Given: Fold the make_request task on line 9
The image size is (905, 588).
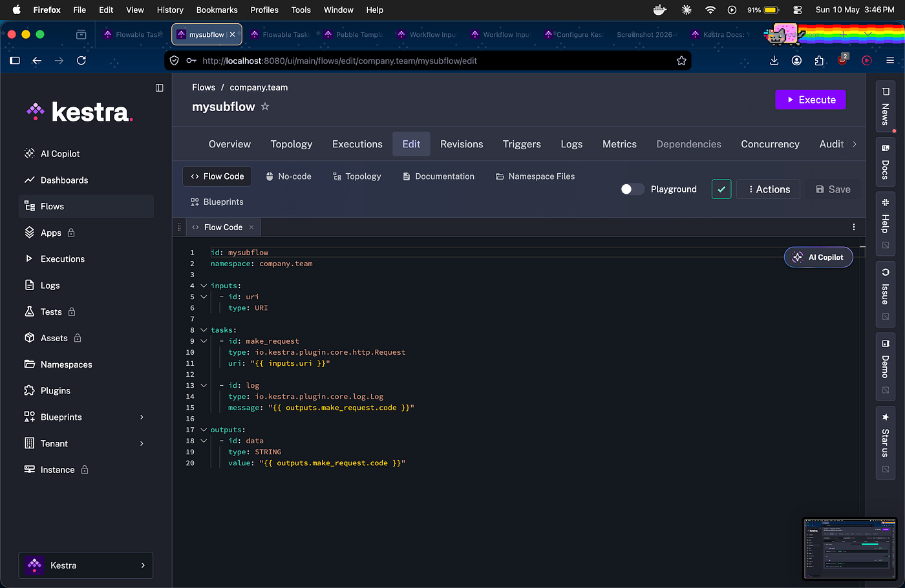Looking at the screenshot, I should click(x=204, y=341).
